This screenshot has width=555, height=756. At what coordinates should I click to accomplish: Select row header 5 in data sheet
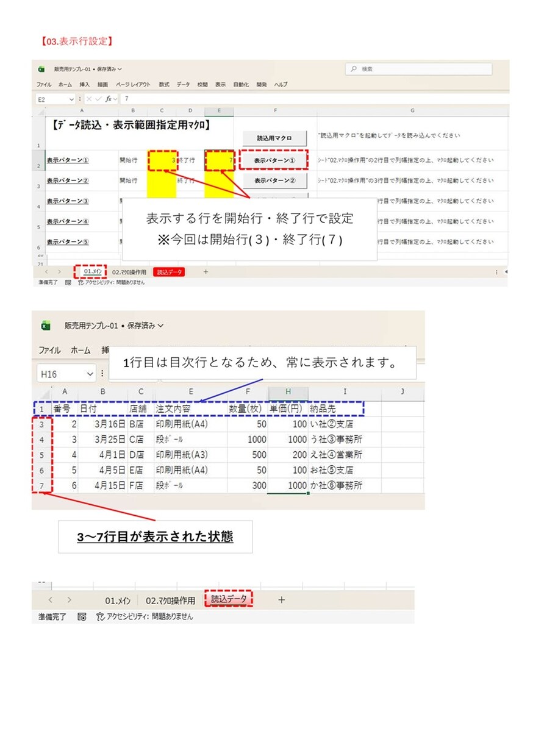(42, 455)
